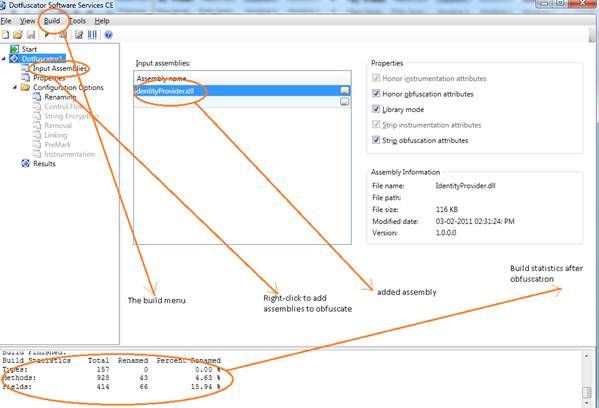599x408 pixels.
Task: Uncheck Strip obfuscation attributes checkbox
Action: point(376,140)
